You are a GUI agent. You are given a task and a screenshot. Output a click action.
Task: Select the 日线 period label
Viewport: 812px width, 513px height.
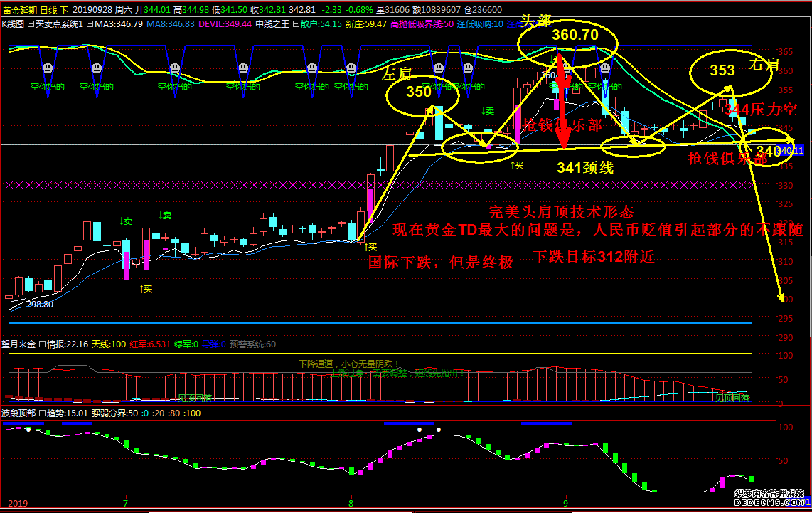48,10
